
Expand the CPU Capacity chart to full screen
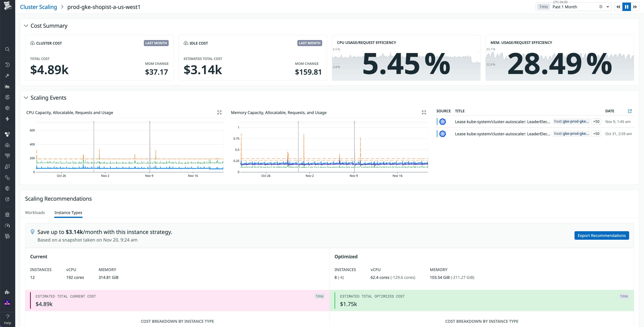point(220,112)
